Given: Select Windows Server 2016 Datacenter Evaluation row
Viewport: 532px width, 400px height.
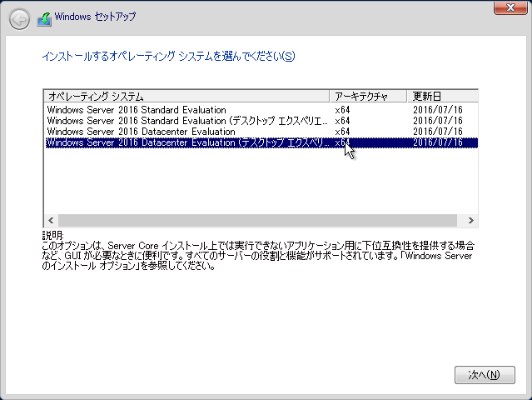Looking at the screenshot, I should pos(261,132).
